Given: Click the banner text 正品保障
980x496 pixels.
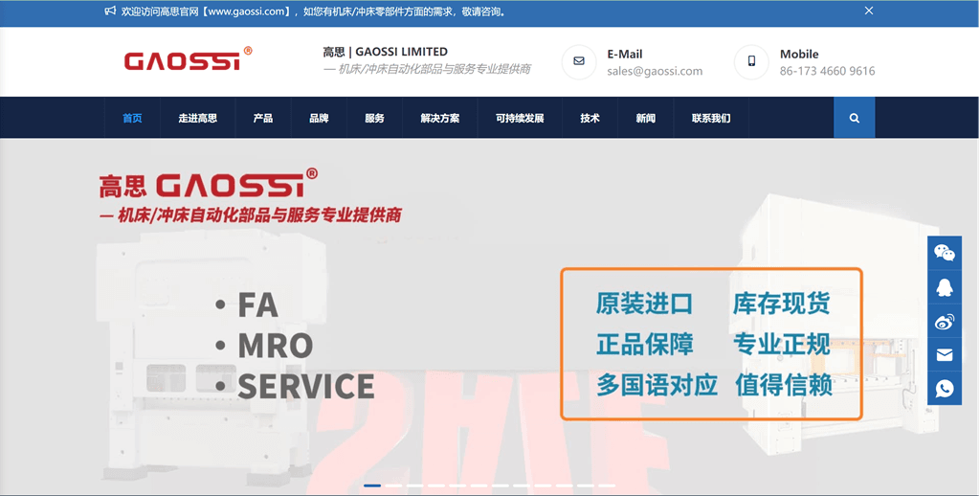Looking at the screenshot, I should click(x=644, y=344).
